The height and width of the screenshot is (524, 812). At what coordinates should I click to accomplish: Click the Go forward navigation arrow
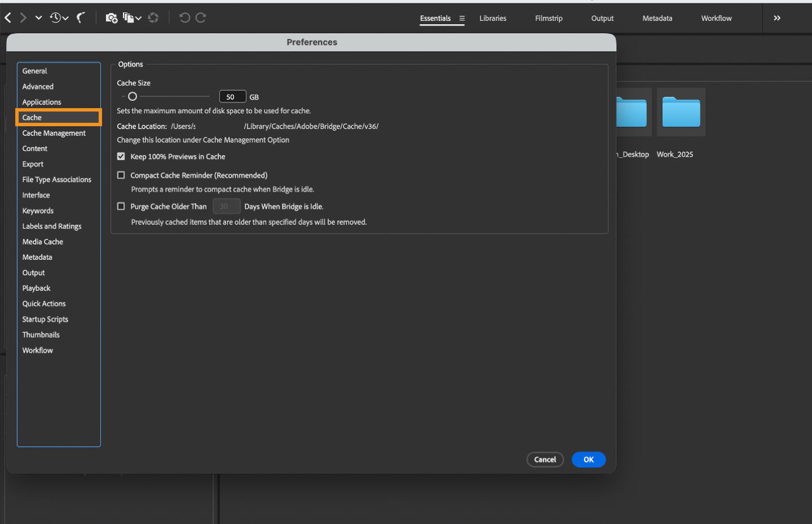[x=23, y=17]
